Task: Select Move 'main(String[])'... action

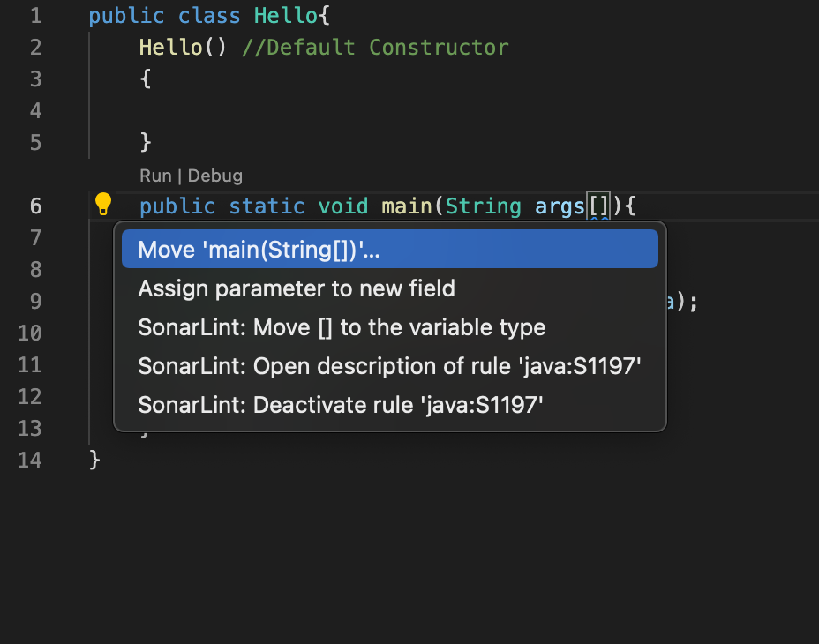Action: tap(390, 249)
